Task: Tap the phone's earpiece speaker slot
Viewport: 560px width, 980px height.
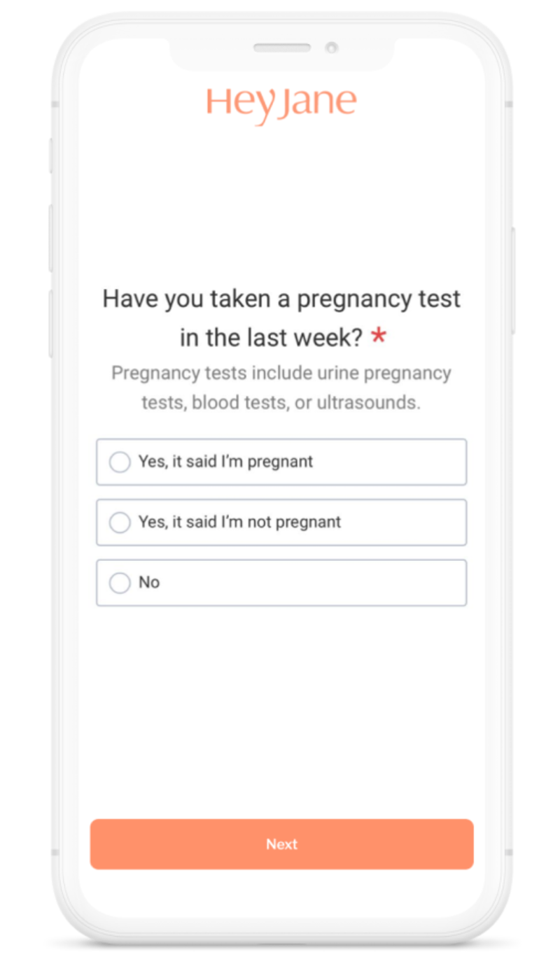Action: (x=282, y=48)
